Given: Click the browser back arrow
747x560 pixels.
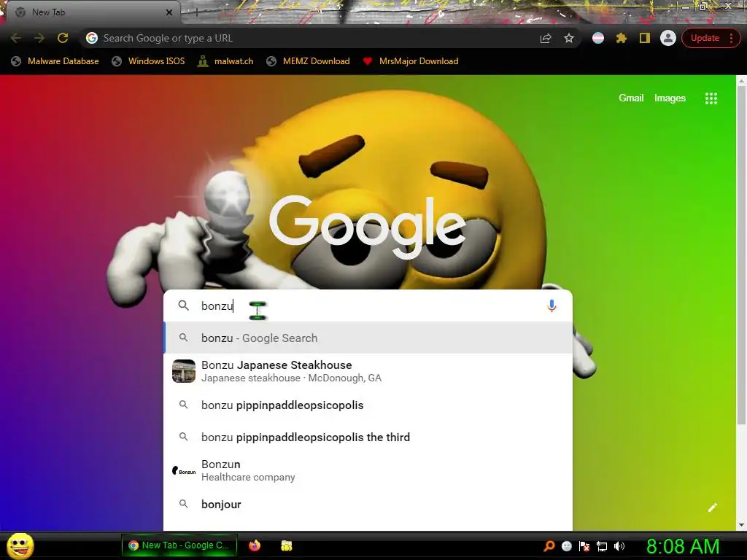Looking at the screenshot, I should point(16,38).
